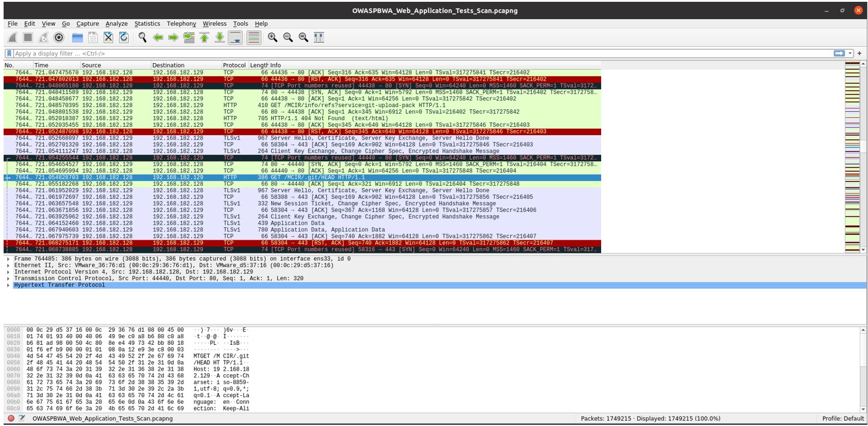The height and width of the screenshot is (426, 868).
Task: Go to a specified packet icon
Action: click(189, 37)
